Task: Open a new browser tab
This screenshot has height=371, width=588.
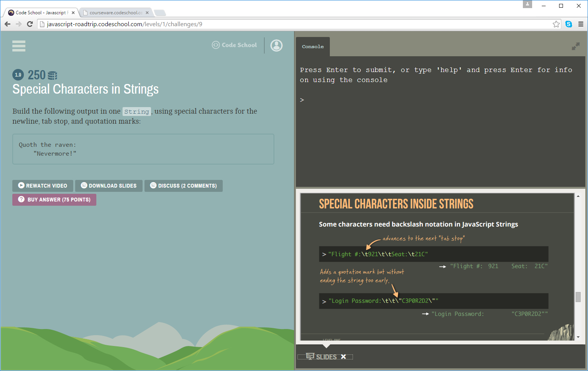Action: pos(160,13)
